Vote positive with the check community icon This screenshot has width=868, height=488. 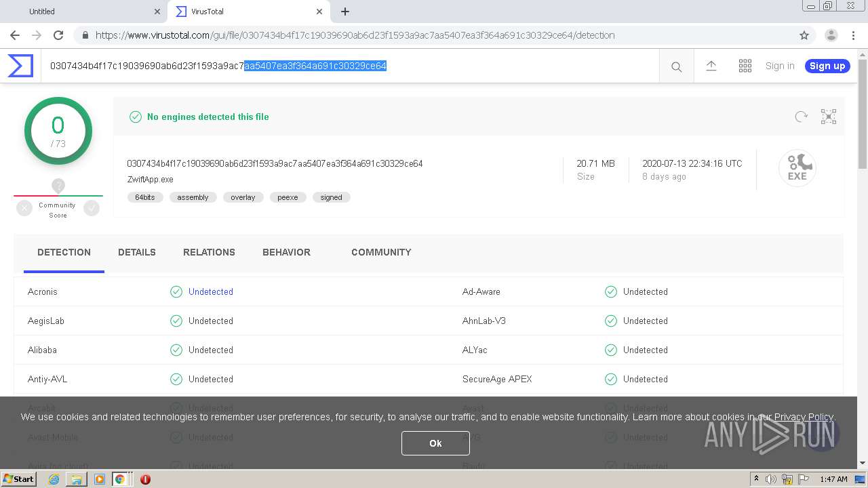92,209
